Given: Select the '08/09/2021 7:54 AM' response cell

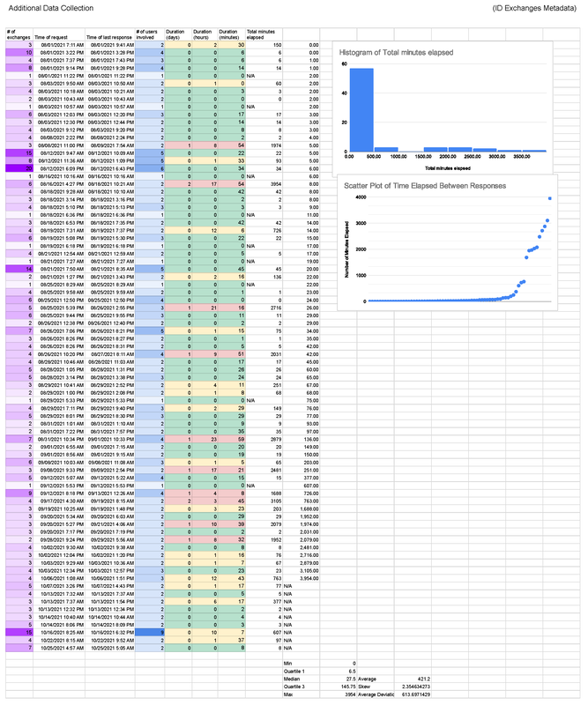Looking at the screenshot, I should tap(110, 145).
